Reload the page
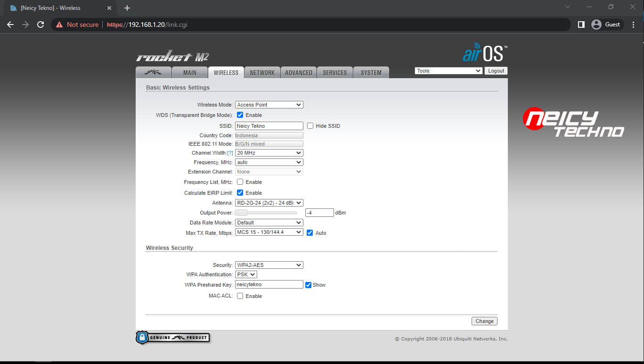This screenshot has width=644, height=364. tap(41, 25)
